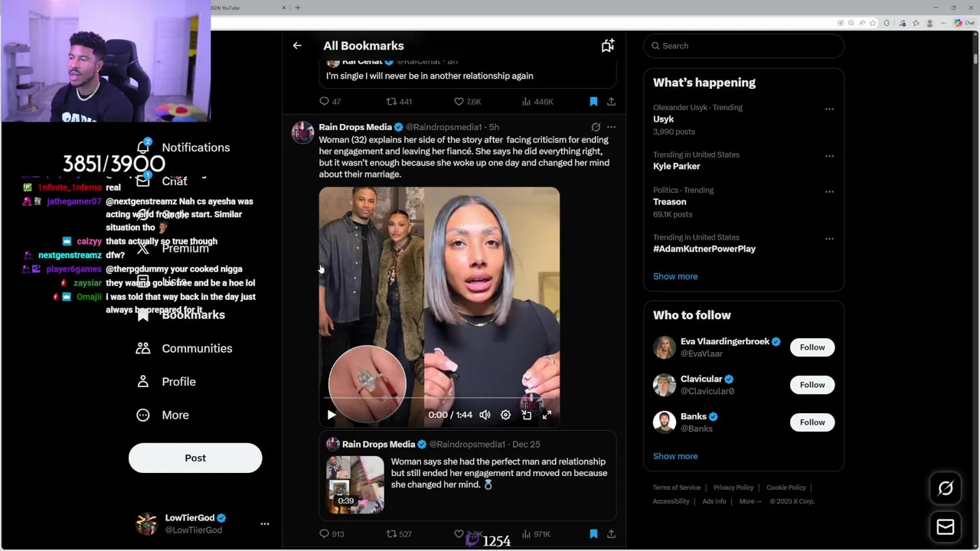Open the bookmark folder add icon
Viewport: 980px width, 551px height.
click(608, 46)
